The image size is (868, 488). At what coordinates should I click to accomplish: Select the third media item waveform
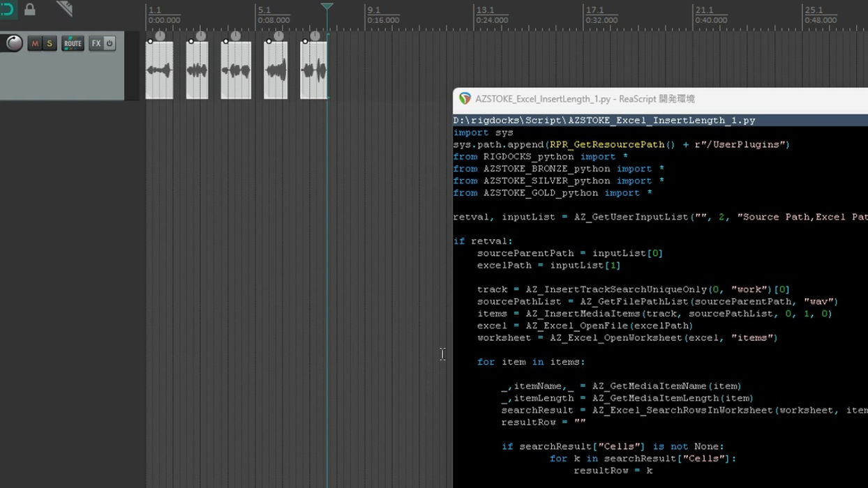(x=236, y=70)
